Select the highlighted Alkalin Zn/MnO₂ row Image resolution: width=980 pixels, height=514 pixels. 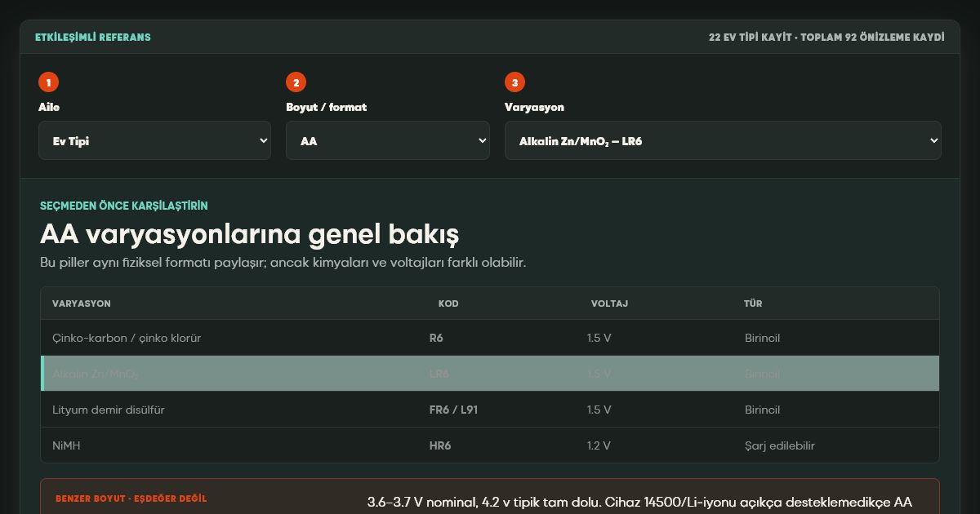click(490, 374)
